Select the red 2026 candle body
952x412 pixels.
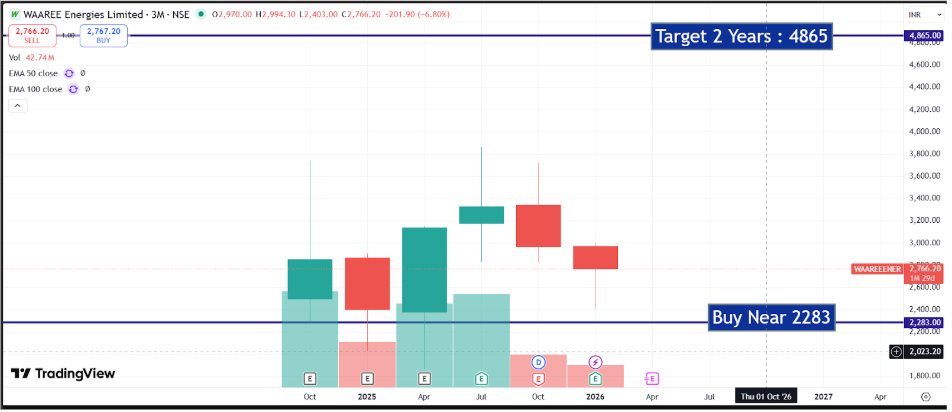[x=596, y=257]
